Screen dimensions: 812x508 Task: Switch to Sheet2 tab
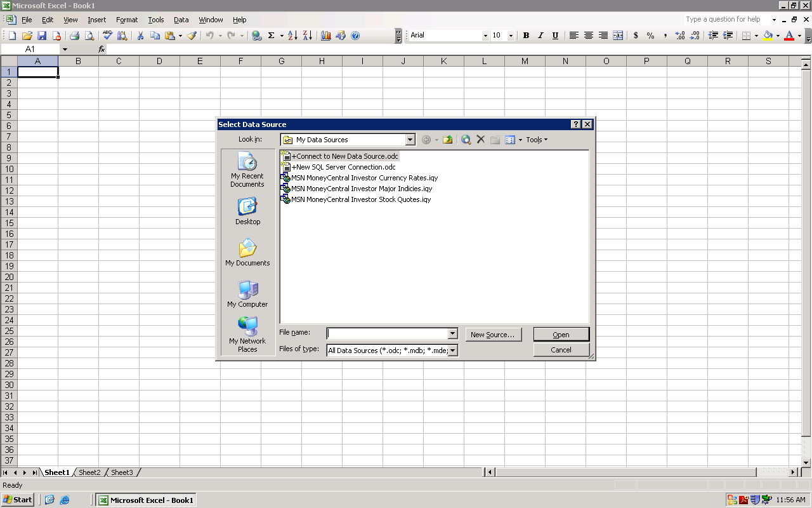[x=89, y=472]
